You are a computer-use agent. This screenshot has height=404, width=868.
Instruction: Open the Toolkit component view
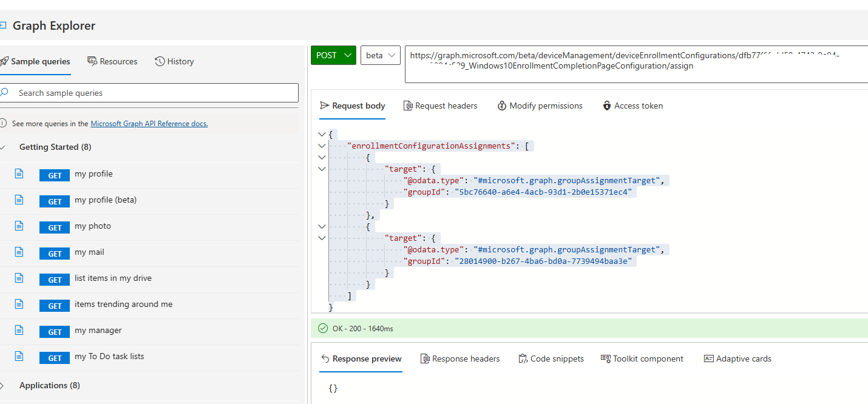coord(642,359)
